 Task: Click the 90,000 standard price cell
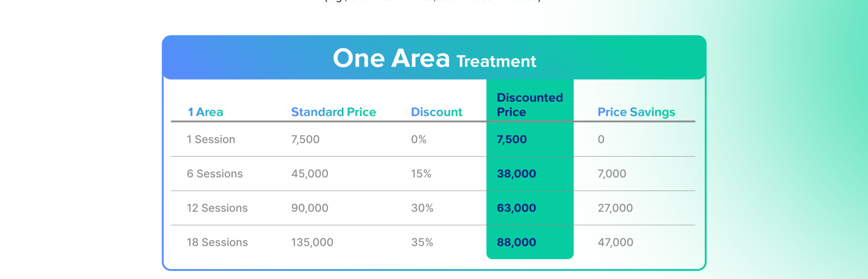(310, 208)
